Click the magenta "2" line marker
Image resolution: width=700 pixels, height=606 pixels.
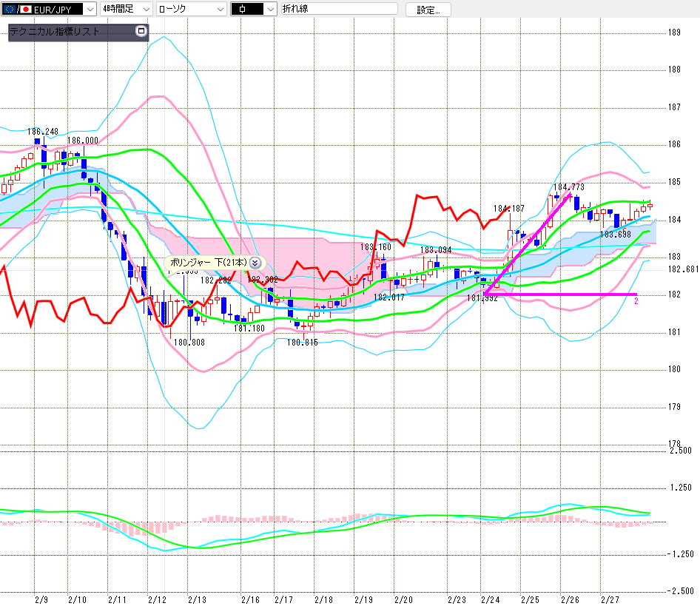pyautogui.click(x=636, y=301)
